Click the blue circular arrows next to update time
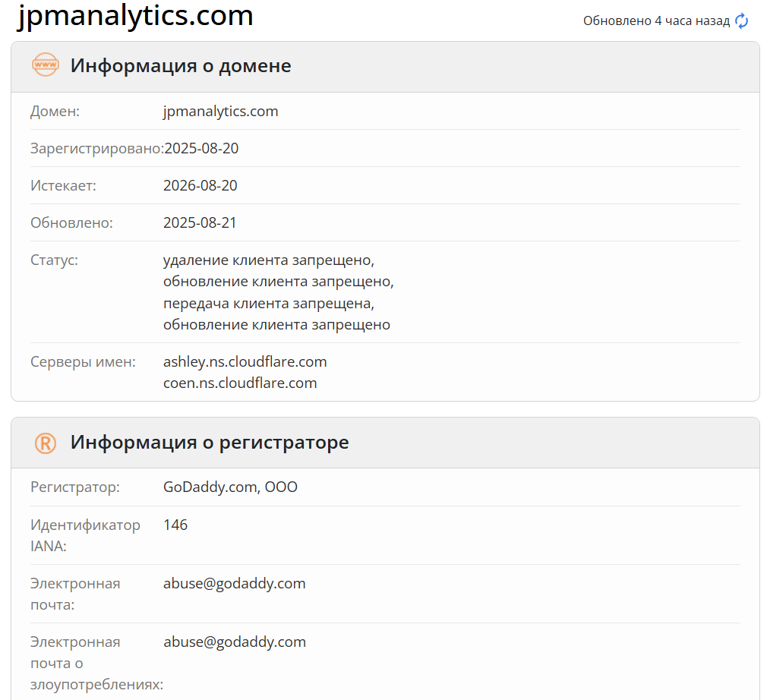 741,20
